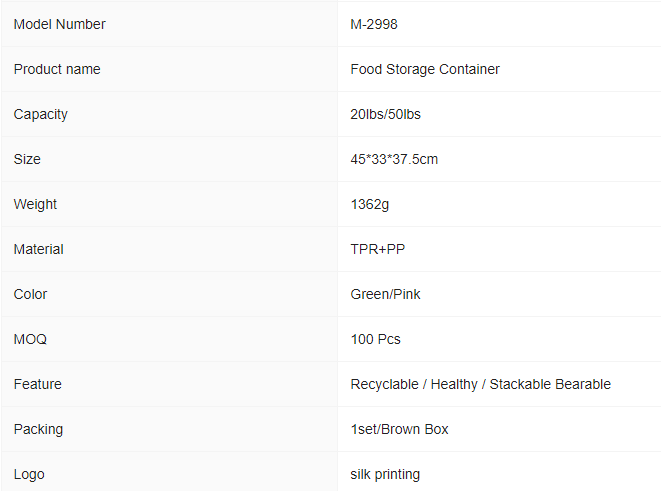661x491 pixels.
Task: Select the M-2998 model value
Action: (x=374, y=24)
